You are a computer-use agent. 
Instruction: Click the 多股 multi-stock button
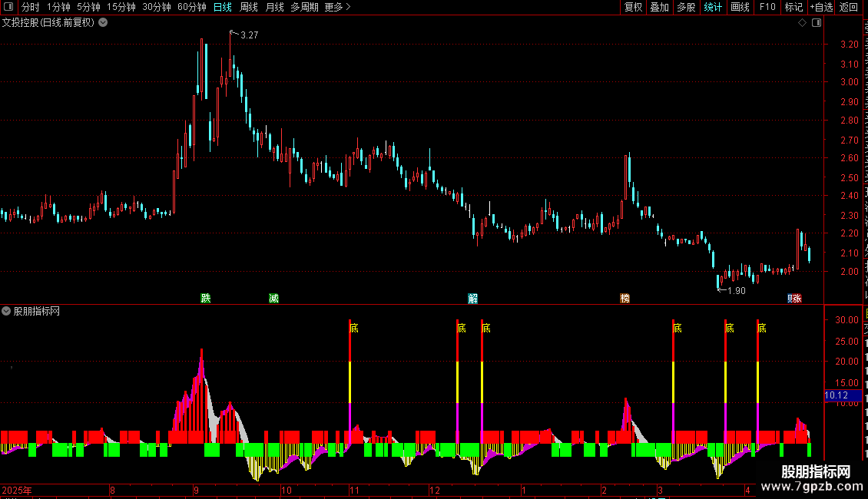click(686, 7)
